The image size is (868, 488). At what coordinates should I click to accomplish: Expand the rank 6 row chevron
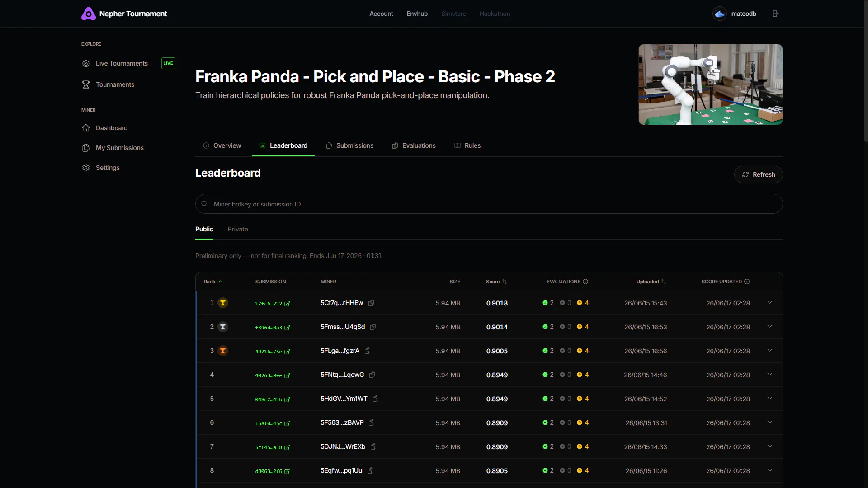(770, 422)
